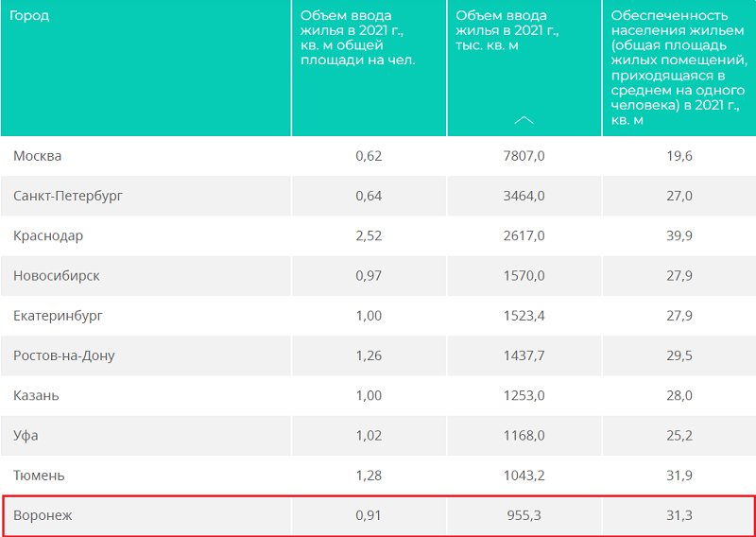The width and height of the screenshot is (756, 537).
Task: Click the sort arrow under housing volume column
Action: [x=524, y=120]
